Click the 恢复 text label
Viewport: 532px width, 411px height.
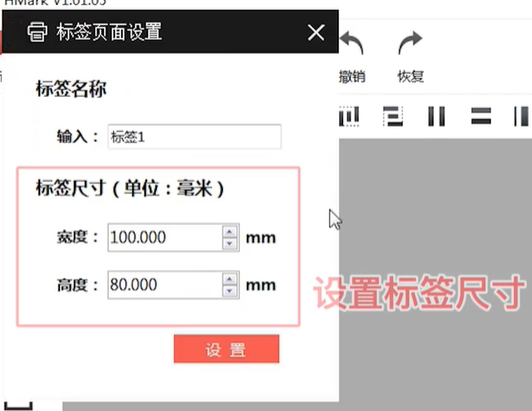[411, 76]
